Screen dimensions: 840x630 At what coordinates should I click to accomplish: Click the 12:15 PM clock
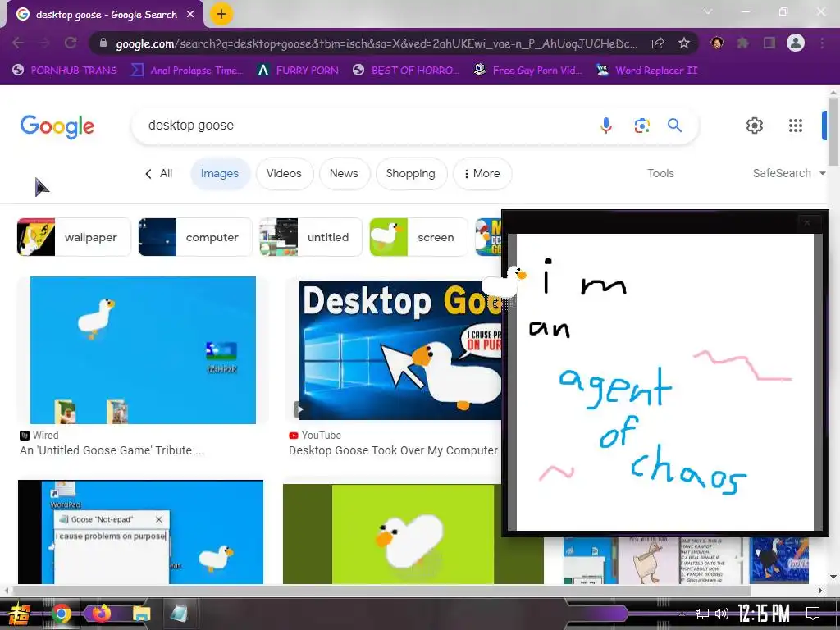(764, 614)
